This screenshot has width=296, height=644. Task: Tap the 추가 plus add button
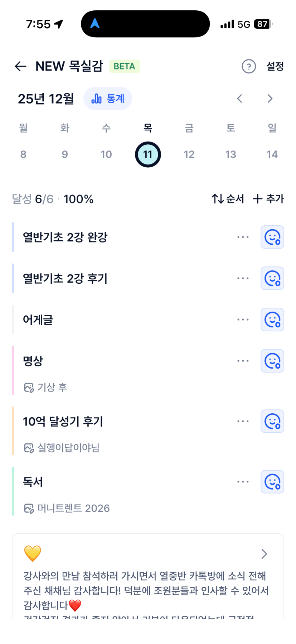point(268,199)
